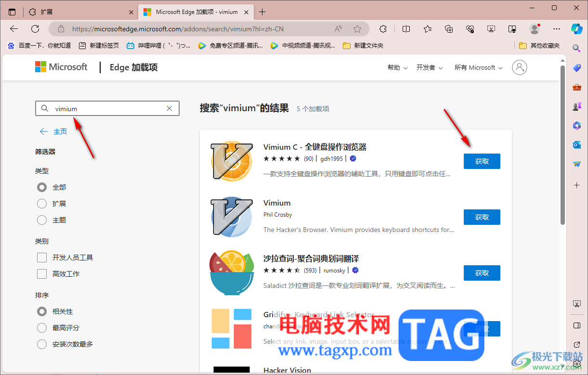This screenshot has width=588, height=375.
Task: Add app to sidebar plus icon
Action: coord(576,185)
